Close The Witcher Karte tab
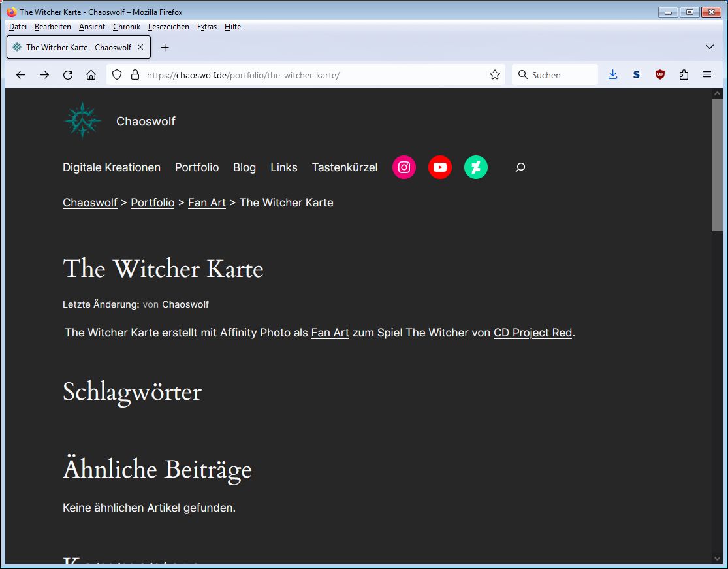The width and height of the screenshot is (728, 569). pos(140,47)
